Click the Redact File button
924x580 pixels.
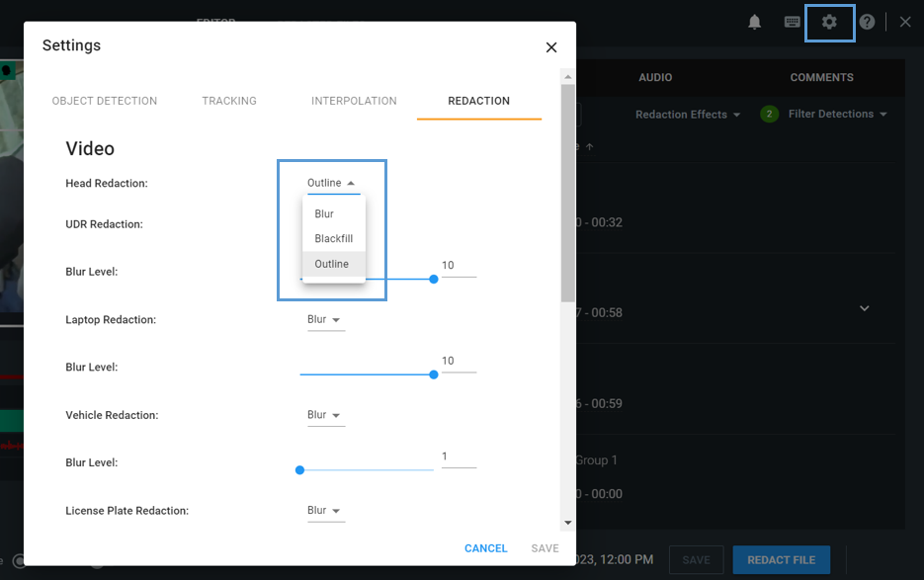click(781, 560)
